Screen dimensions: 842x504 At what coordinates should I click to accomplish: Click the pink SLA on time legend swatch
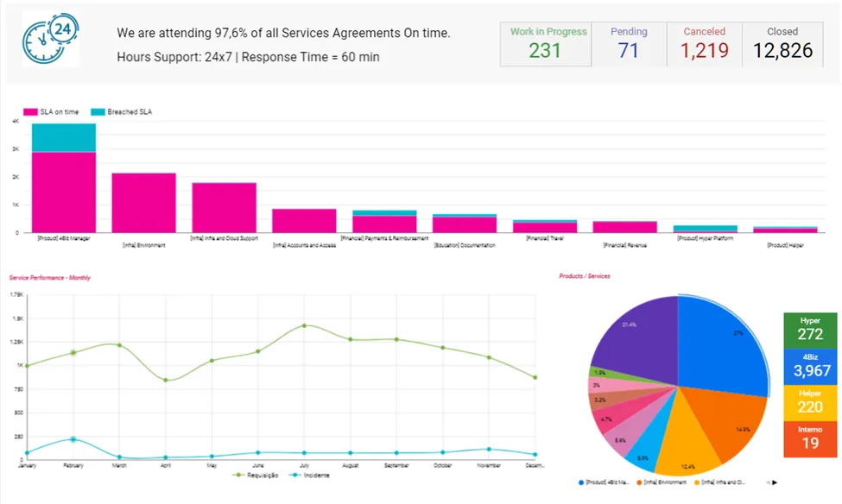(x=30, y=111)
